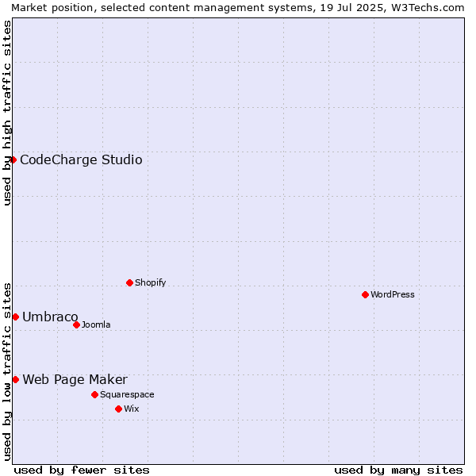Viewport: 476px width, 476px height.
Task: Click the CodeCharge Studio label
Action: click(81, 160)
